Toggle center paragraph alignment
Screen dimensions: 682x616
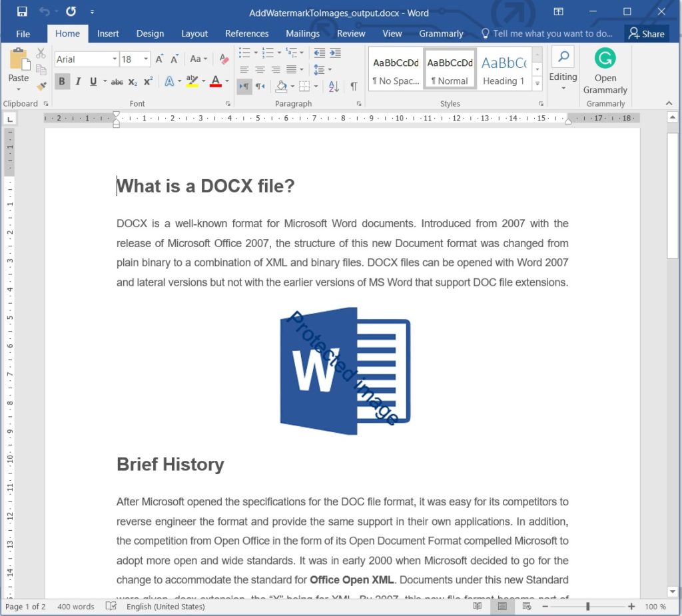pyautogui.click(x=260, y=69)
